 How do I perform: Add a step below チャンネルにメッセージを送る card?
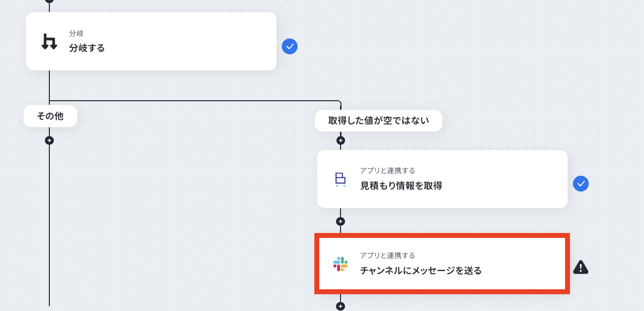[x=341, y=306]
